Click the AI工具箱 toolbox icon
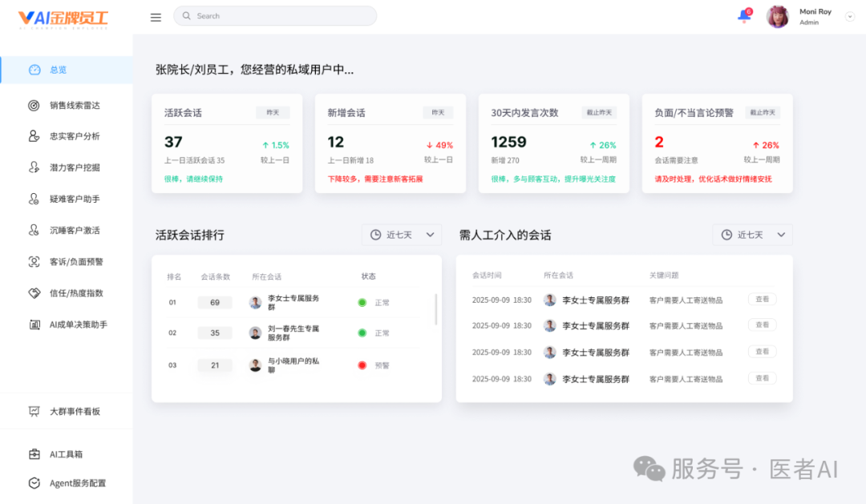The width and height of the screenshot is (866, 504). click(34, 454)
